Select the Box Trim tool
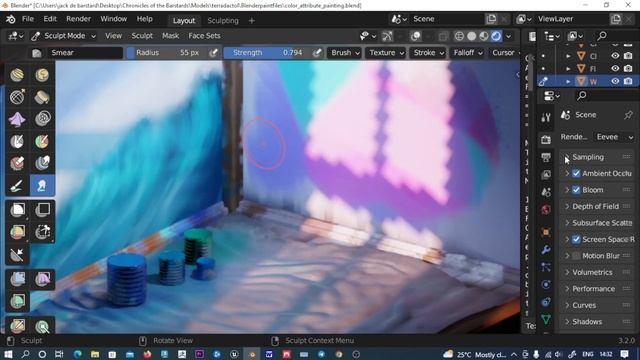This screenshot has height=360, width=640. coord(42,232)
